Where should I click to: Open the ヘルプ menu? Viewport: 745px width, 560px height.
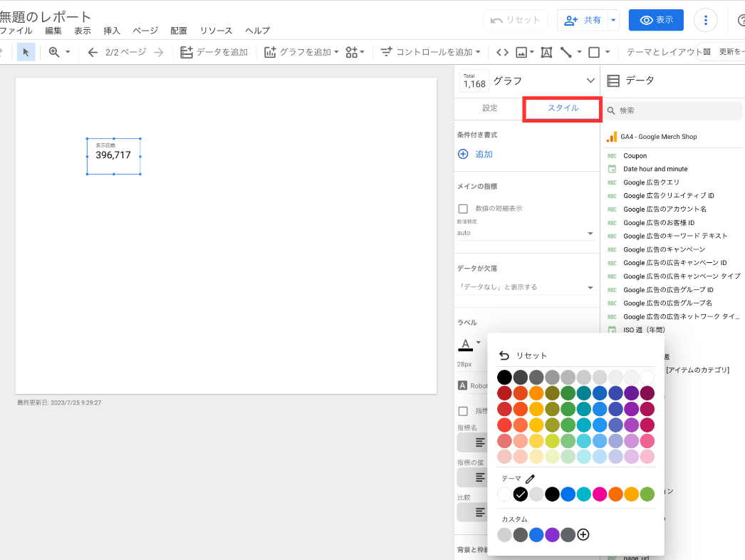point(258,31)
